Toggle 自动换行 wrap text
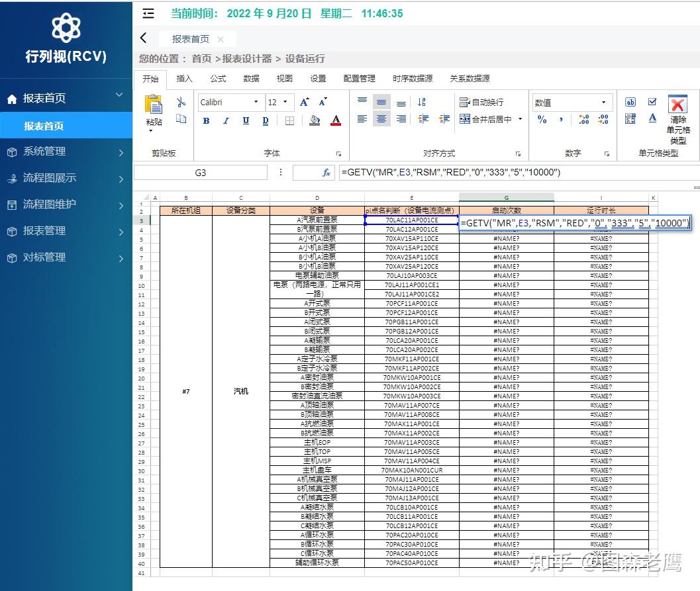 481,102
